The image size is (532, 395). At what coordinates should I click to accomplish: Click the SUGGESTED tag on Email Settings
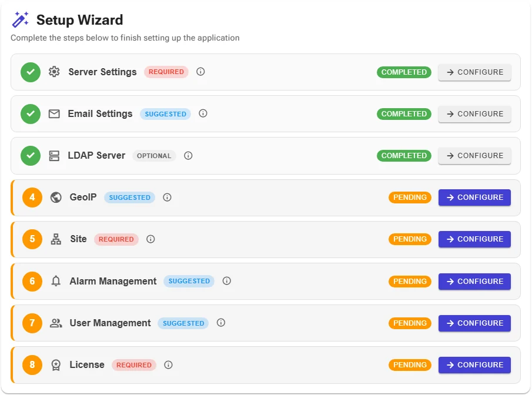165,114
